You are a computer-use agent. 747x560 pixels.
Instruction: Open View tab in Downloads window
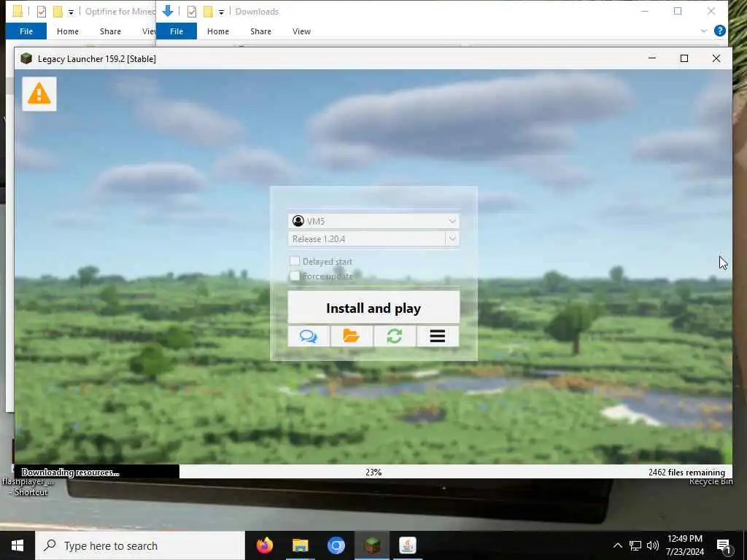click(x=301, y=31)
